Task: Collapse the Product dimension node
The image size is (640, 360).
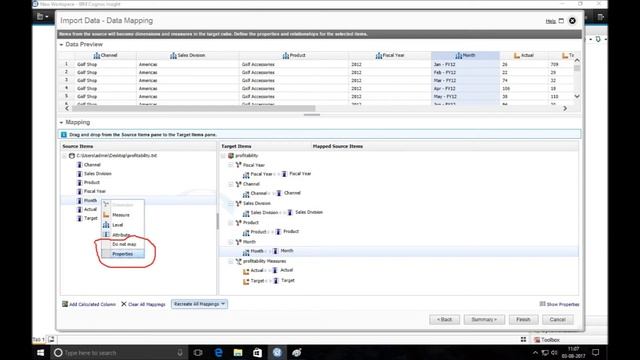Action: click(231, 222)
